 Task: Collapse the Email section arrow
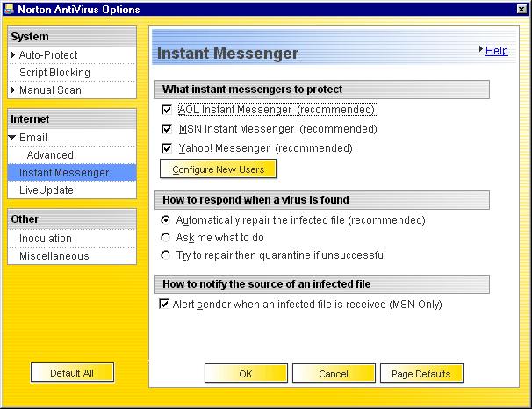click(13, 138)
